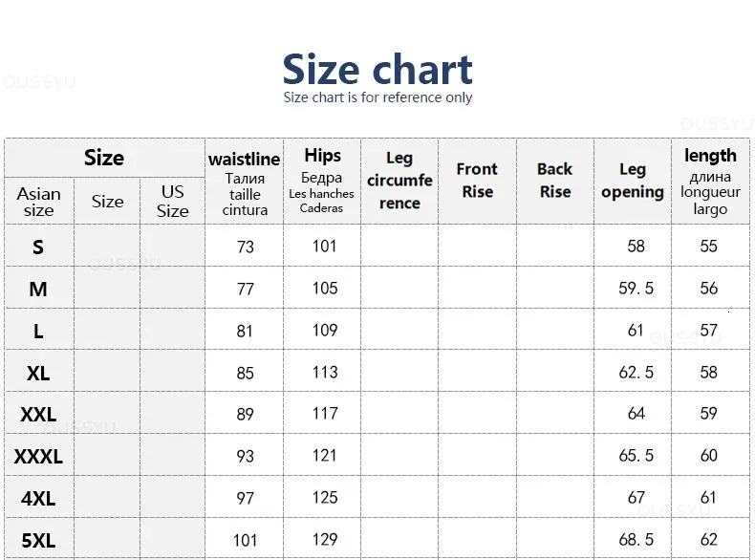Select hips value 125 for 4XL
The image size is (755, 560).
click(325, 497)
